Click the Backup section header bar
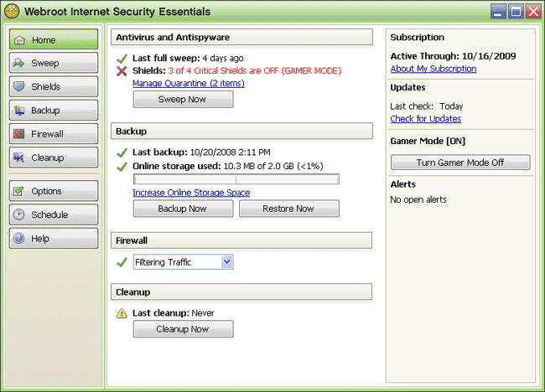Image resolution: width=545 pixels, height=392 pixels. [x=241, y=132]
